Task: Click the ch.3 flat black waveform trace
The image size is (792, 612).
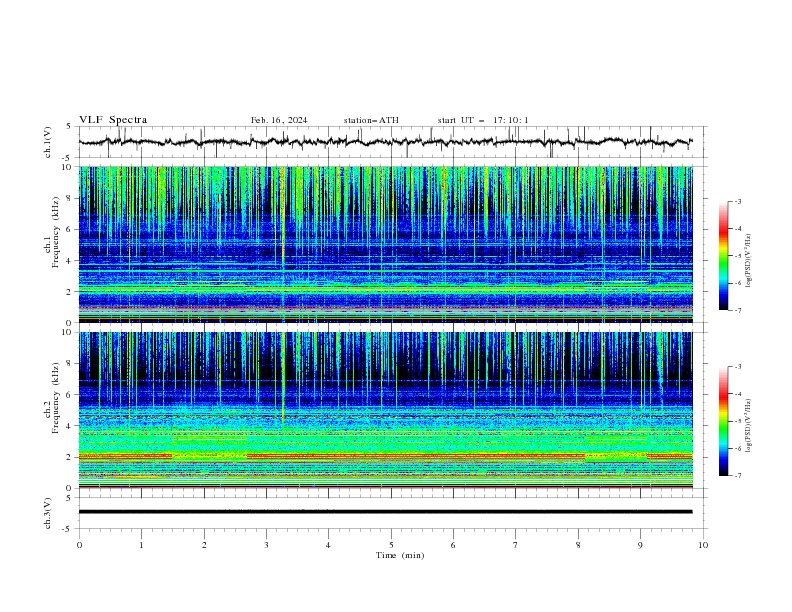Action: (x=385, y=512)
